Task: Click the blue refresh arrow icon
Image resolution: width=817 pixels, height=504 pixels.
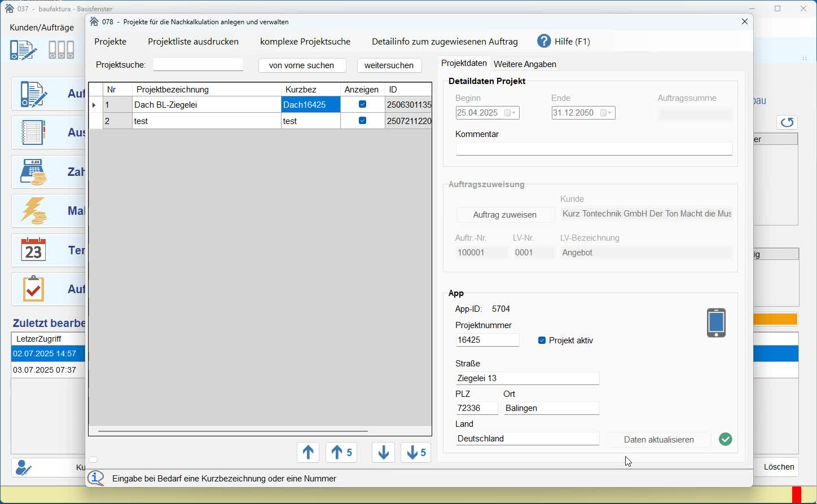Action: 788,122
